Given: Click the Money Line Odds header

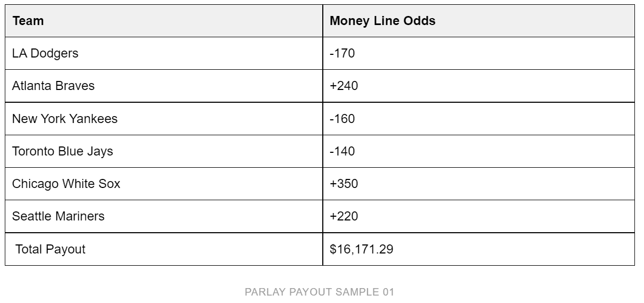Looking at the screenshot, I should (x=479, y=21).
